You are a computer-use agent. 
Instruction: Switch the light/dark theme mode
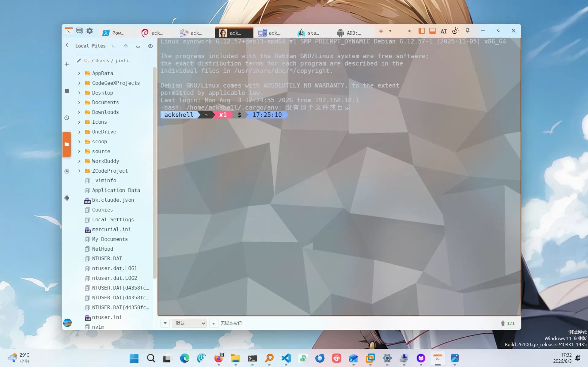point(455,31)
